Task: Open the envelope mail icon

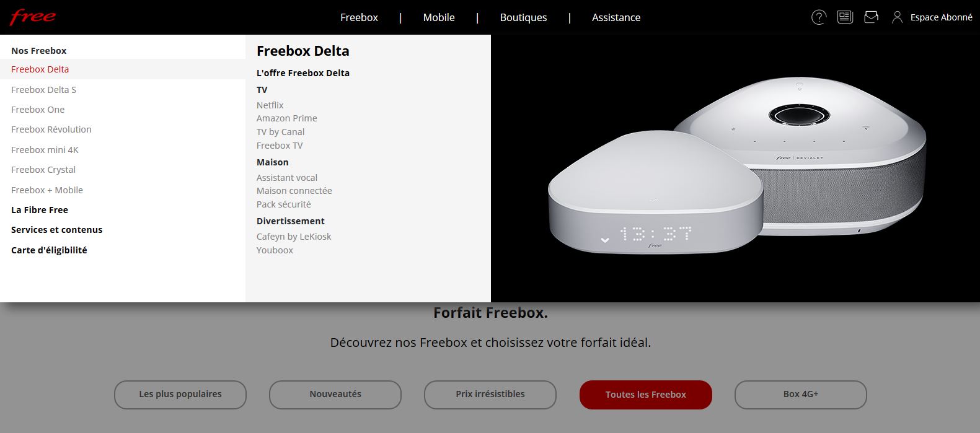Action: tap(871, 17)
